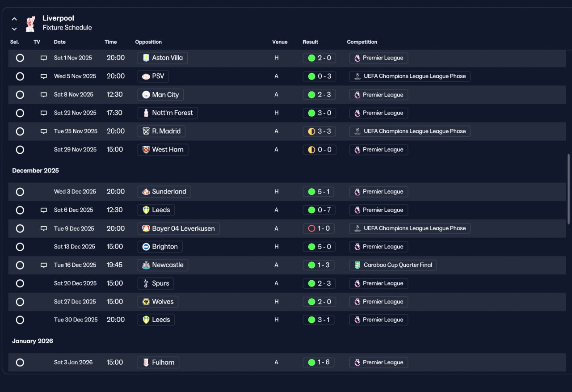Click the down chevron beside Liverpool crest
This screenshot has width=572, height=392.
[14, 29]
